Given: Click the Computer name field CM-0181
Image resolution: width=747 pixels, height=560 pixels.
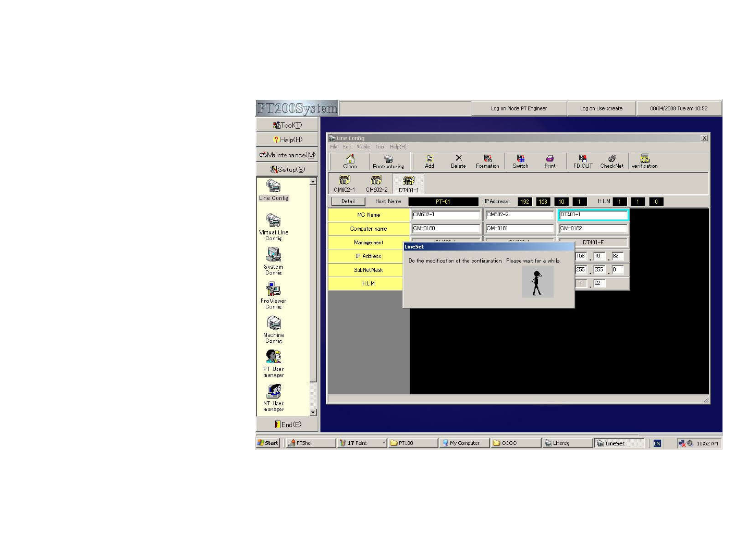Looking at the screenshot, I should pos(520,228).
